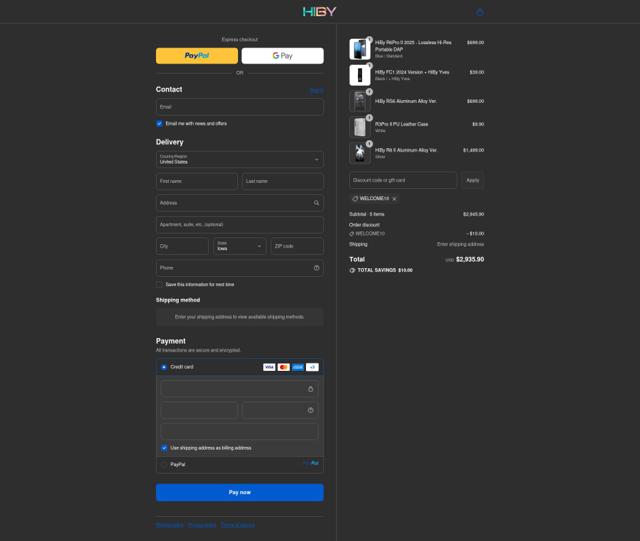Click the $1,499.00 price for HiBy R8 II
Image resolution: width=640 pixels, height=541 pixels.
click(473, 150)
